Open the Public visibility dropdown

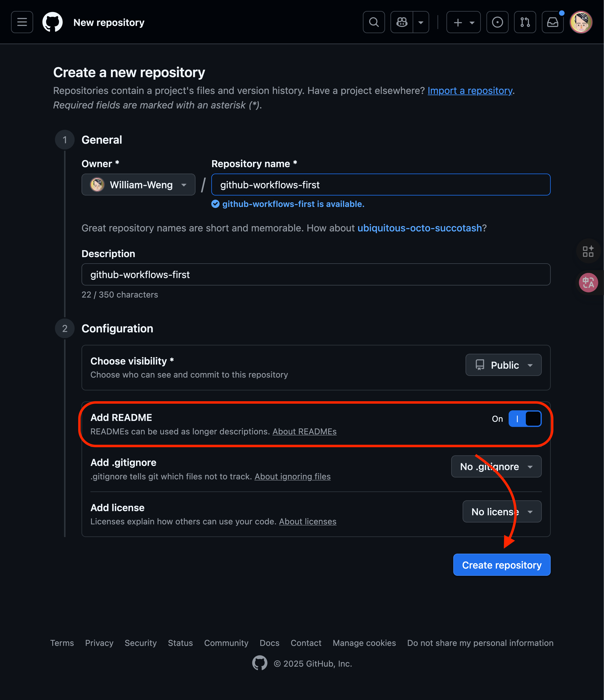[503, 365]
